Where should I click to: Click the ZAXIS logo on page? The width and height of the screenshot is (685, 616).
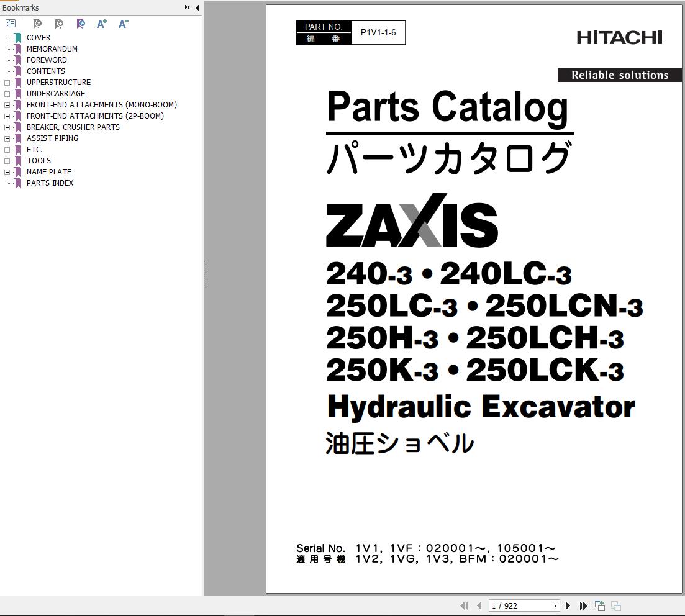pos(412,220)
